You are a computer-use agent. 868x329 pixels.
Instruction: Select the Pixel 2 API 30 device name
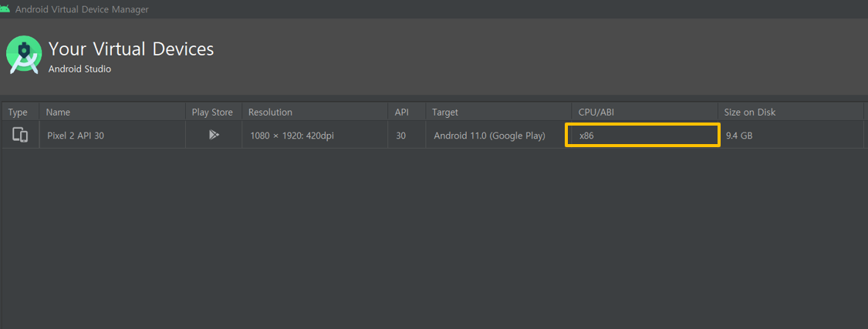pos(76,136)
